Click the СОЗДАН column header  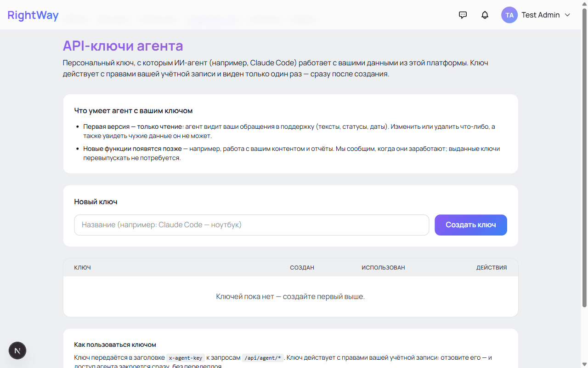302,267
